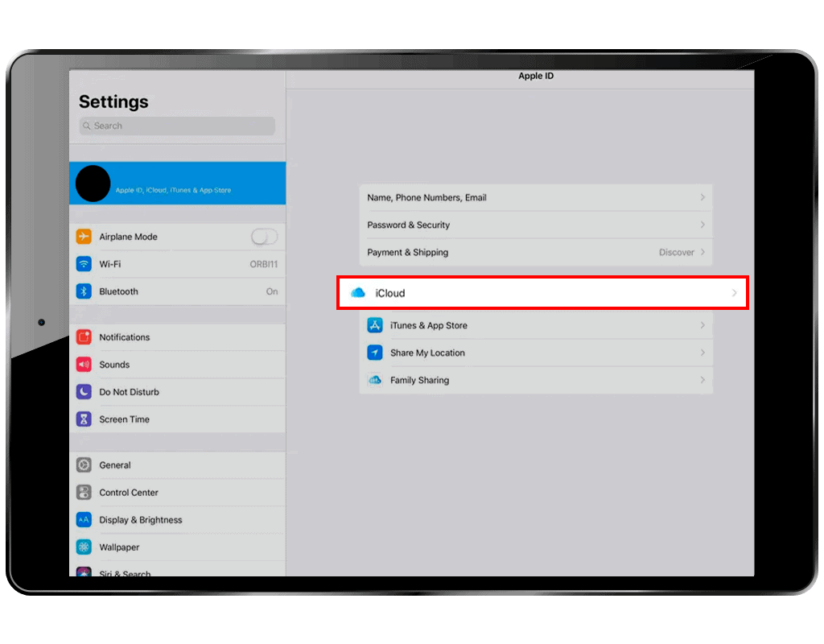Open Share My Location row
This screenshot has height=644, width=824.
pyautogui.click(x=535, y=353)
